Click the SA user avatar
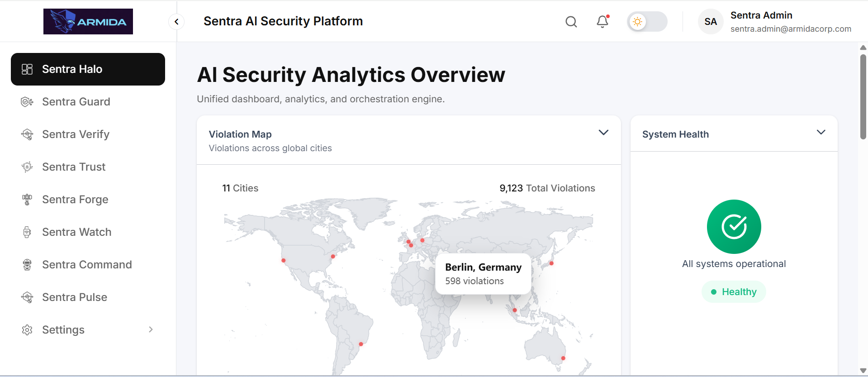868x377 pixels. point(711,21)
